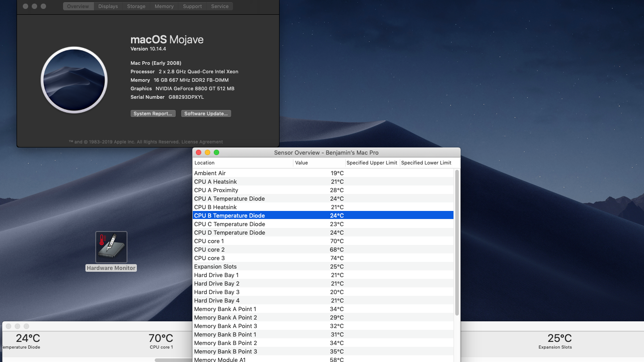Select the Ambient Air row
This screenshot has width=644, height=362.
click(323, 173)
